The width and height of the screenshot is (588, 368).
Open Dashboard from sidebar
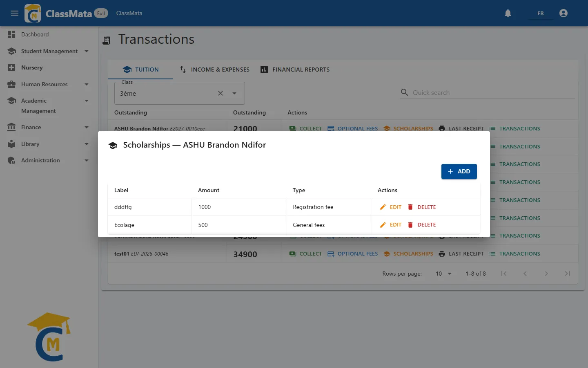click(x=49, y=34)
